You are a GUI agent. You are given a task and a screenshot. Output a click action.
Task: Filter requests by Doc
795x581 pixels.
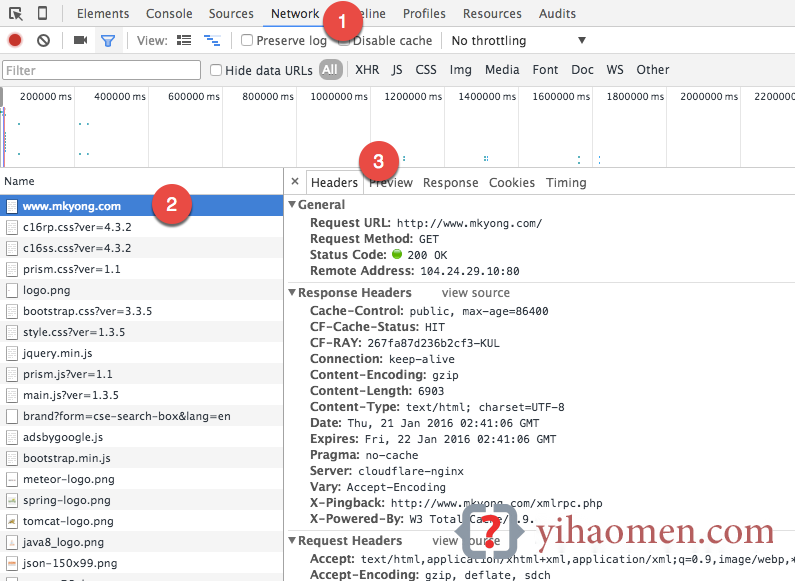[582, 69]
